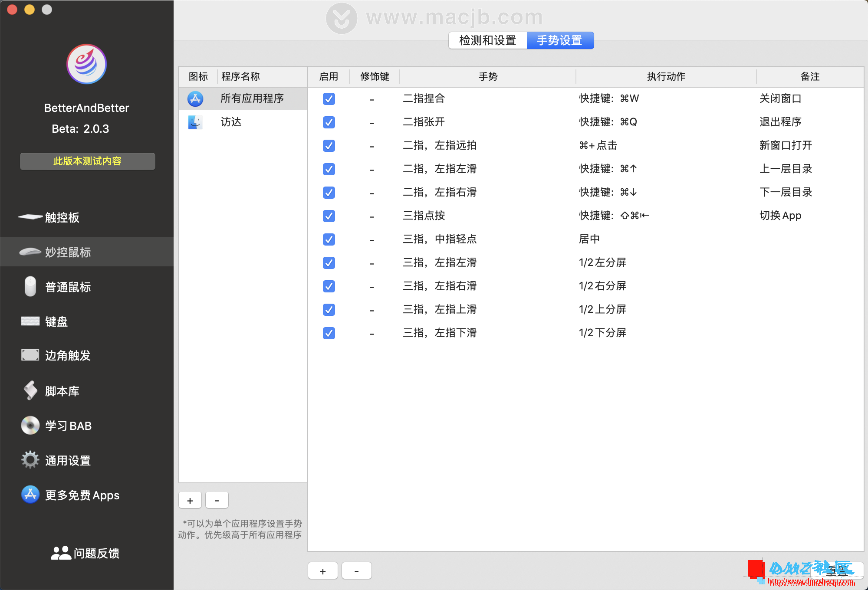
Task: Open the script library (脚本库) icon
Action: (30, 390)
